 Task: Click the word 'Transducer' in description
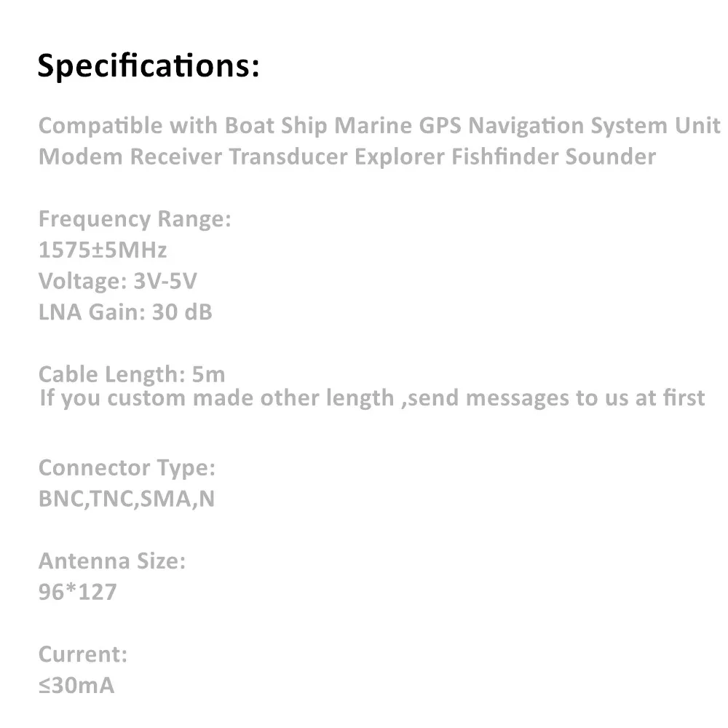288,157
